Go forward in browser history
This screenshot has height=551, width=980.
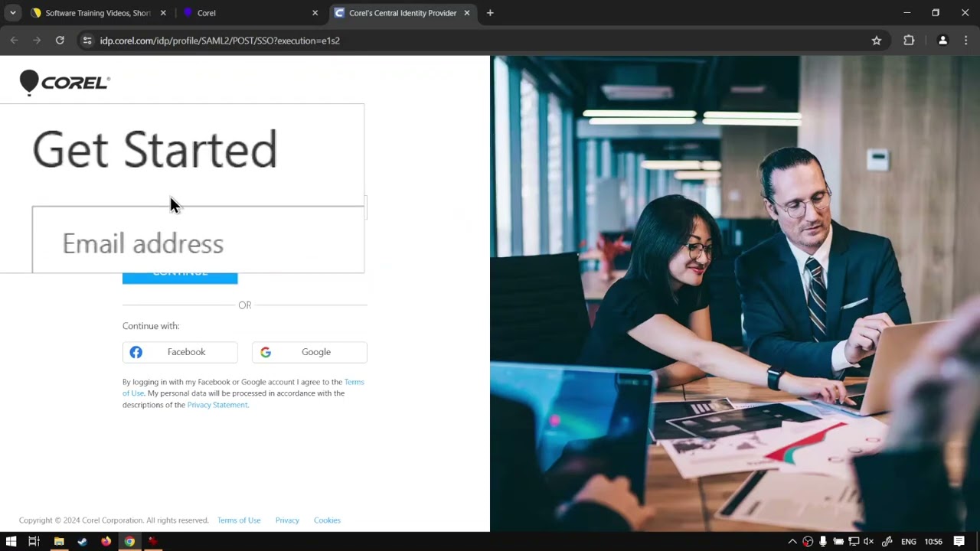point(37,41)
